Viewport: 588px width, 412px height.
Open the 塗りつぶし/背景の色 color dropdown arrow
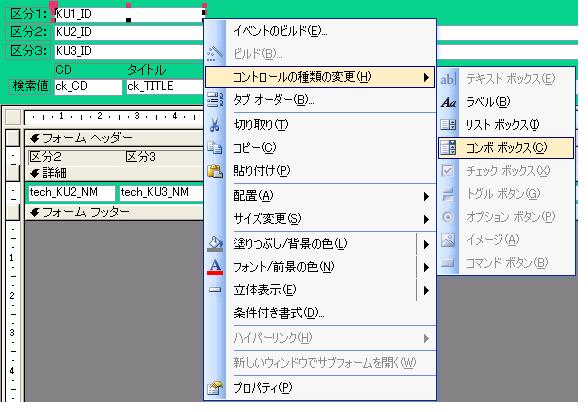[x=426, y=244]
